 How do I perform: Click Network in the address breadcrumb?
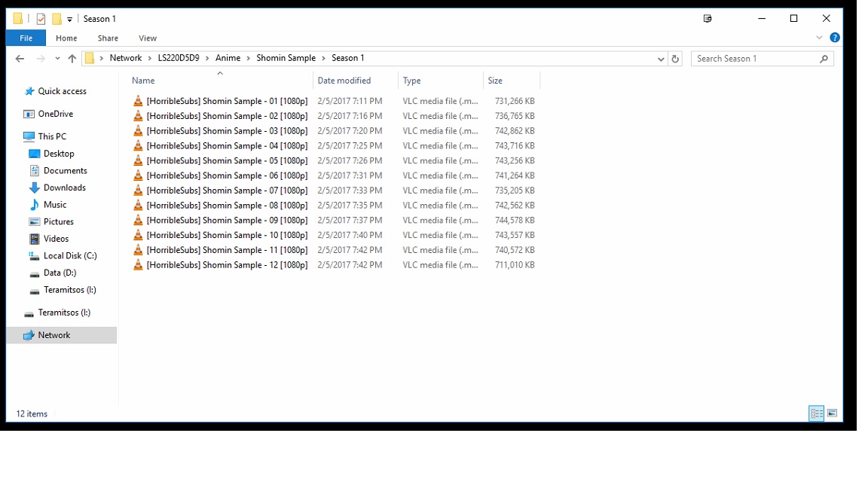tap(126, 58)
